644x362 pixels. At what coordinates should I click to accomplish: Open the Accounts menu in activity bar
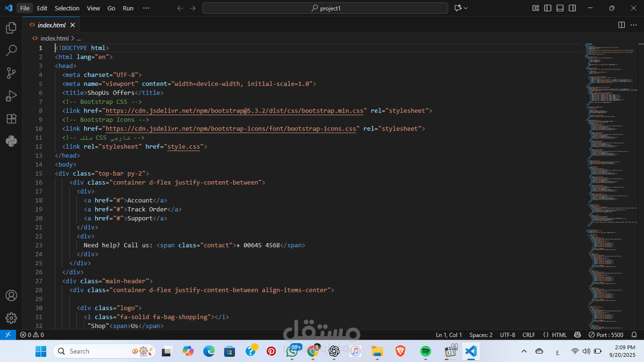[x=11, y=295]
